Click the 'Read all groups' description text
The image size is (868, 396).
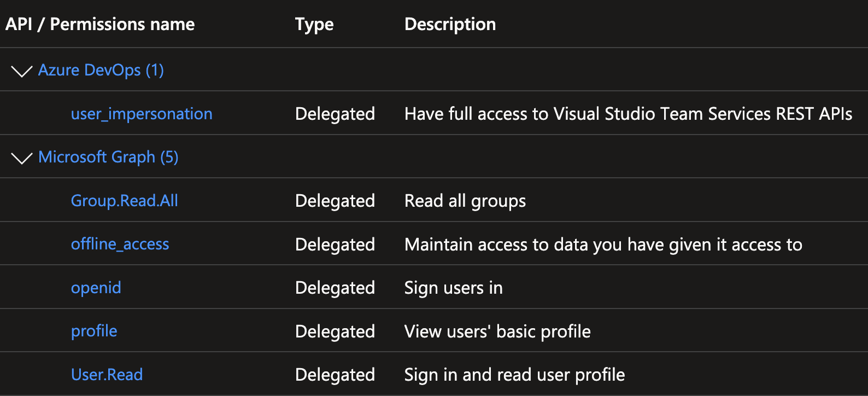465,200
